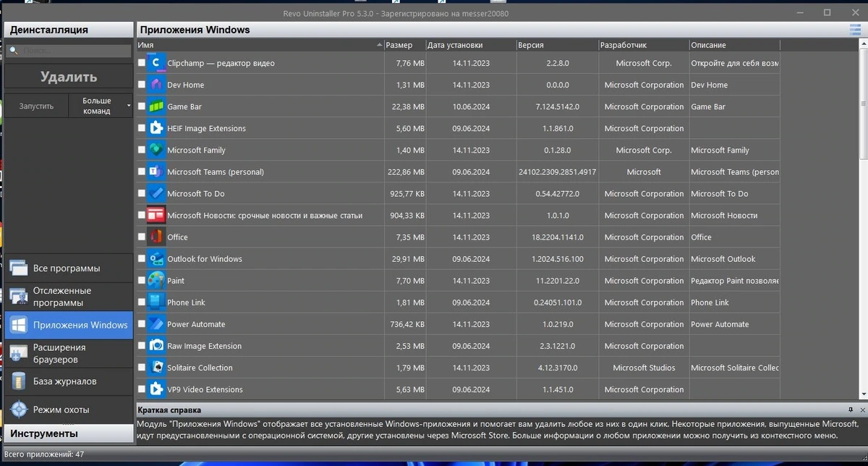Open Browser Extensions (Расширения браузеров) sidebar icon
Screen dimensions: 868x466
pos(20,353)
